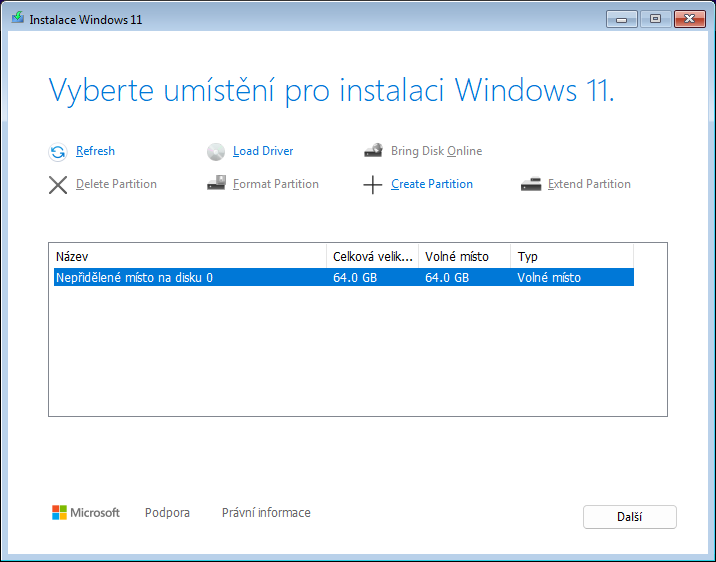Sort by the Název column header
Viewport: 716px width, 562px height.
click(x=190, y=257)
